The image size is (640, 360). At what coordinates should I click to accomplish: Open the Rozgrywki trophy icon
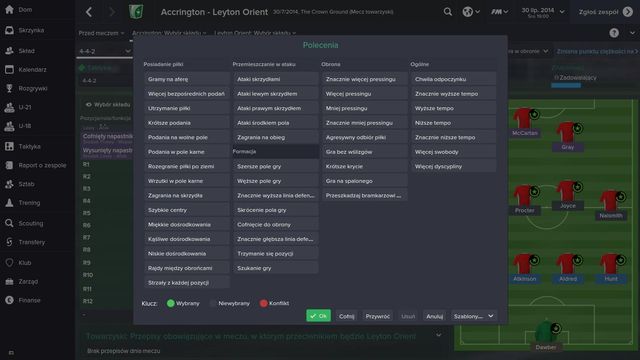9,88
